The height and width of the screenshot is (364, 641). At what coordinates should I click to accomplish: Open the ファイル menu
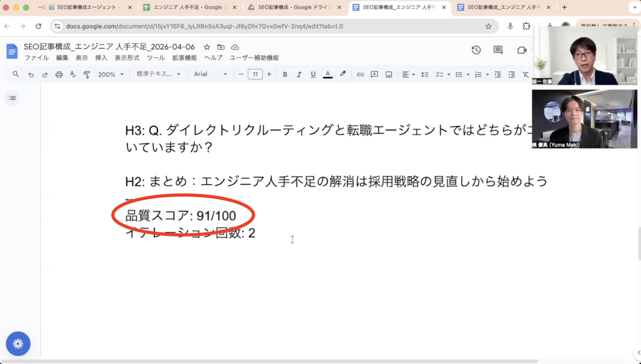(36, 58)
